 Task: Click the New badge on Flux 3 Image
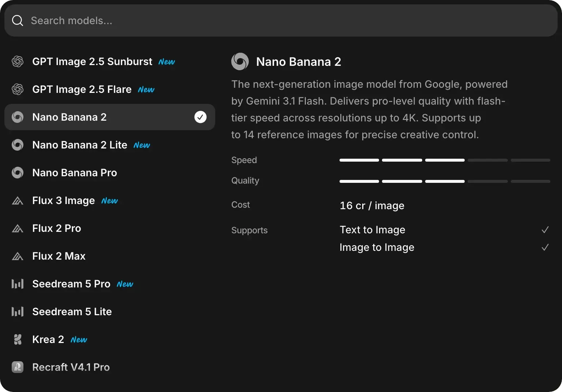[110, 200]
